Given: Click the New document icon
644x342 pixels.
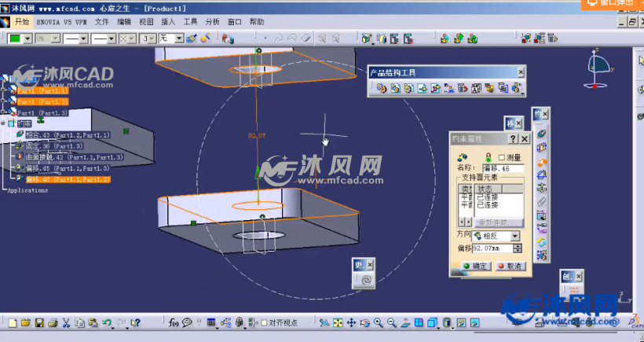Looking at the screenshot, I should pyautogui.click(x=13, y=323).
